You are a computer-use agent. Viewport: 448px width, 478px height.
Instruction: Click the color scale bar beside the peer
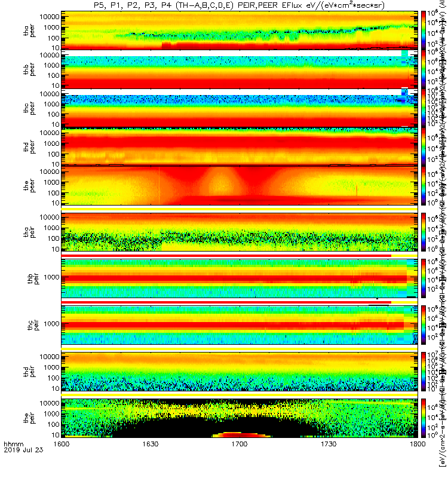click(424, 186)
